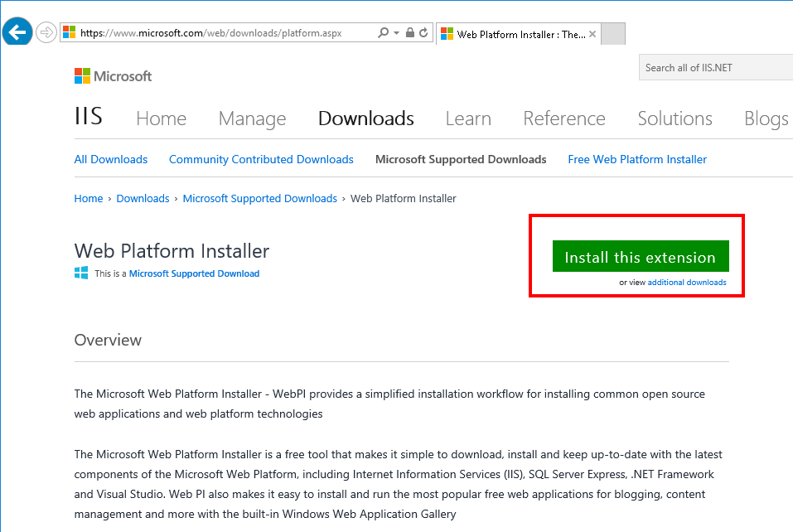Open the additional downloads link
Image resolution: width=793 pixels, height=532 pixels.
(x=687, y=283)
